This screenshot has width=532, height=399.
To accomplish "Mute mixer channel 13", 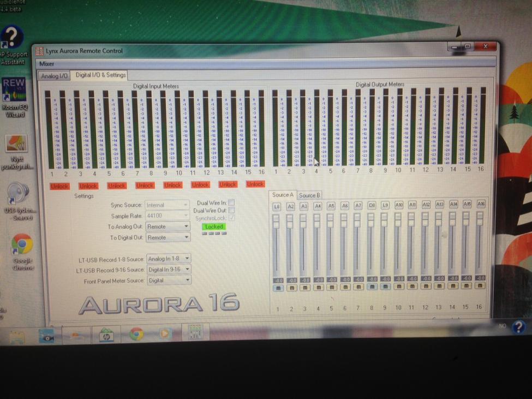I will point(439,286).
